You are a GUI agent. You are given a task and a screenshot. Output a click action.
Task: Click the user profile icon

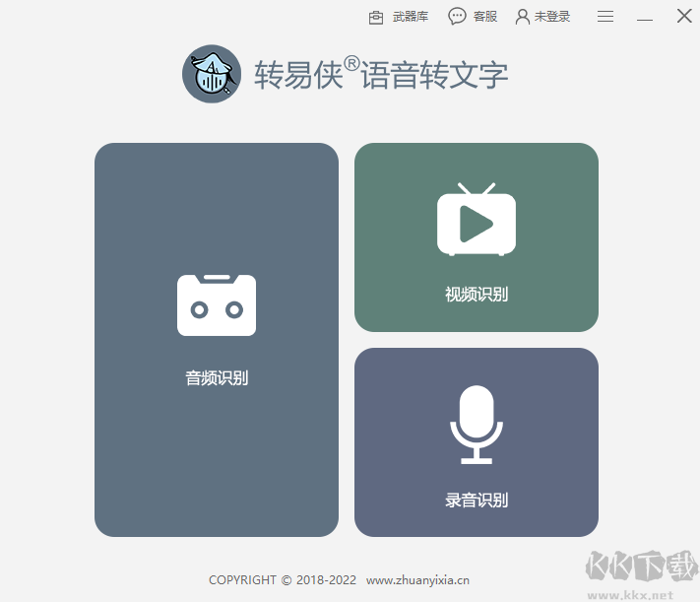tap(523, 17)
